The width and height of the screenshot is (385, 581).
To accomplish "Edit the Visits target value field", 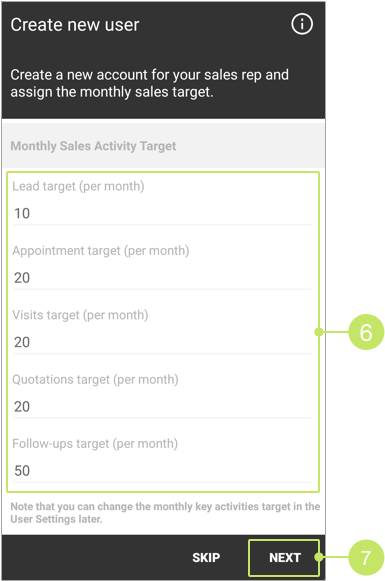I will (163, 343).
